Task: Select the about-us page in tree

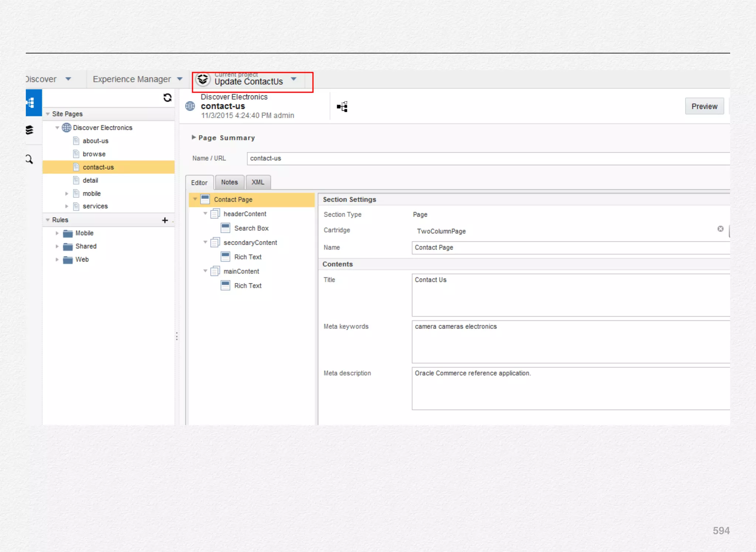Action: [x=95, y=141]
